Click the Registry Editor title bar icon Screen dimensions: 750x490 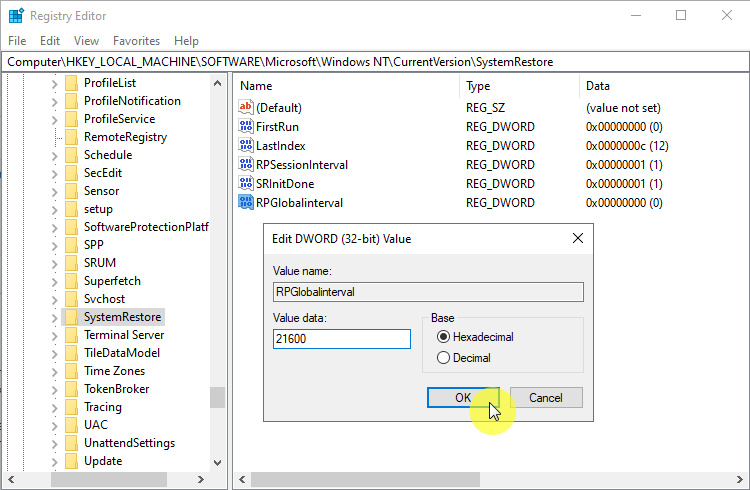tap(16, 16)
